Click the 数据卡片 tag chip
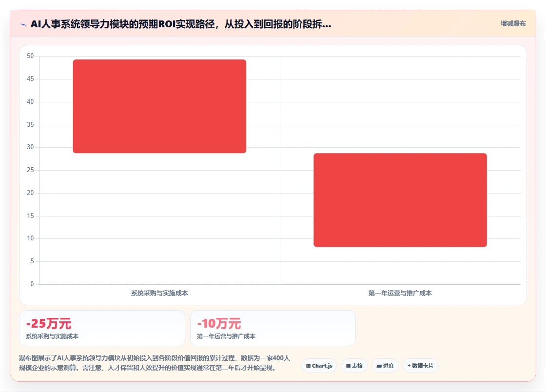 tap(421, 366)
